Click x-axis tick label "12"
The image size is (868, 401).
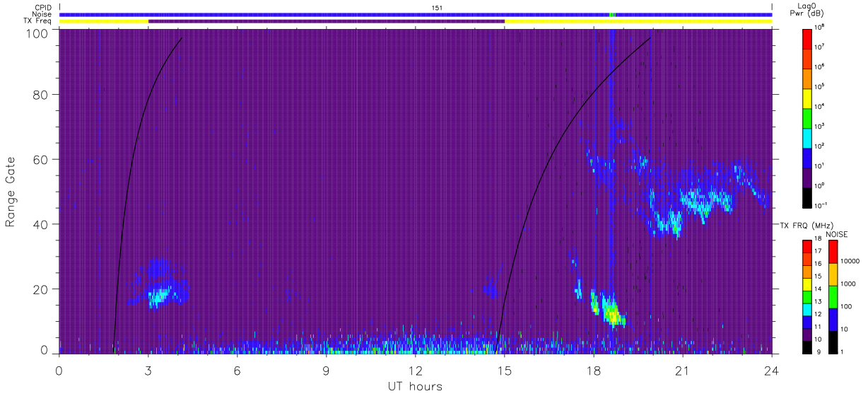point(416,370)
